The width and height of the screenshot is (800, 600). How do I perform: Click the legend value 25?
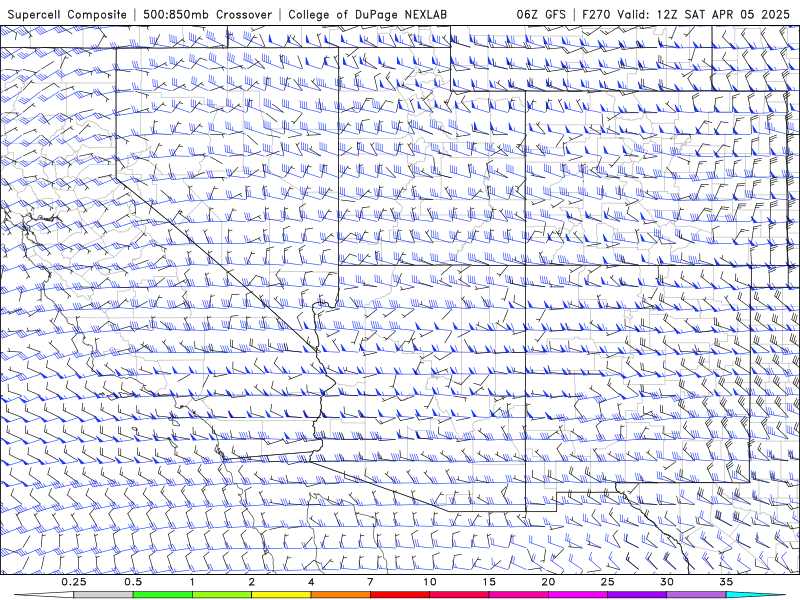tap(608, 582)
